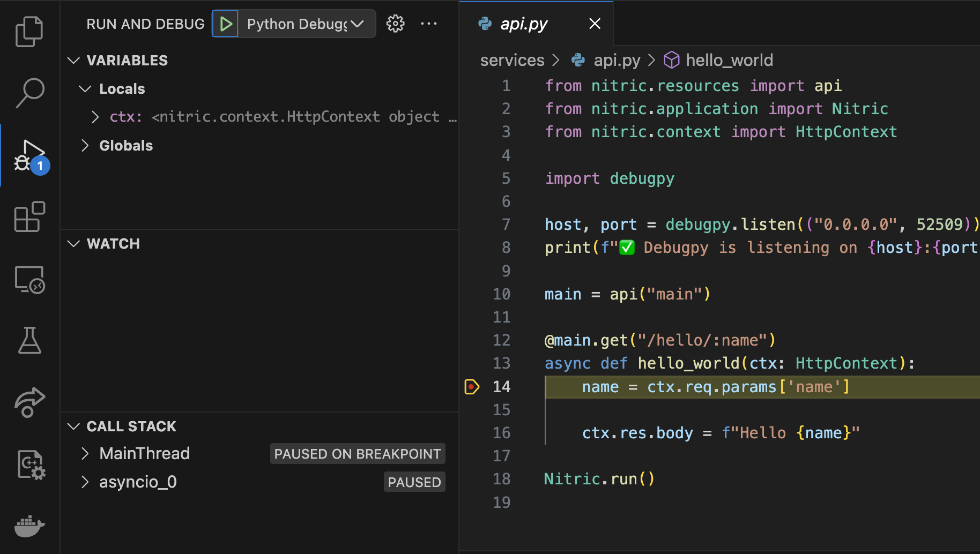Click the Python icon in api.py tab
Viewport: 980px width, 554px height.
[x=485, y=24]
